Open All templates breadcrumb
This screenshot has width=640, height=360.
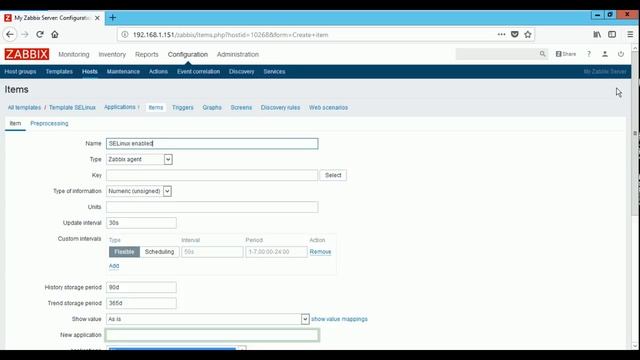pyautogui.click(x=24, y=108)
